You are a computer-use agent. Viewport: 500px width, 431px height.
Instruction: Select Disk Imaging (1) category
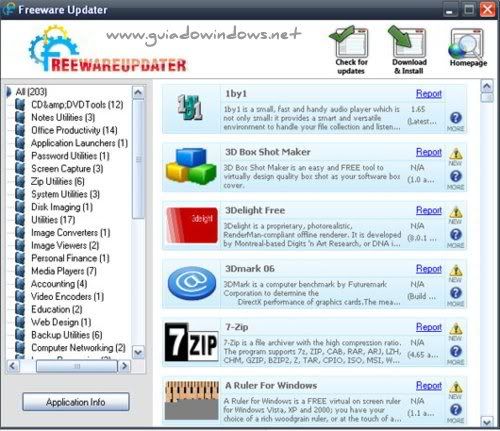pyautogui.click(x=62, y=207)
